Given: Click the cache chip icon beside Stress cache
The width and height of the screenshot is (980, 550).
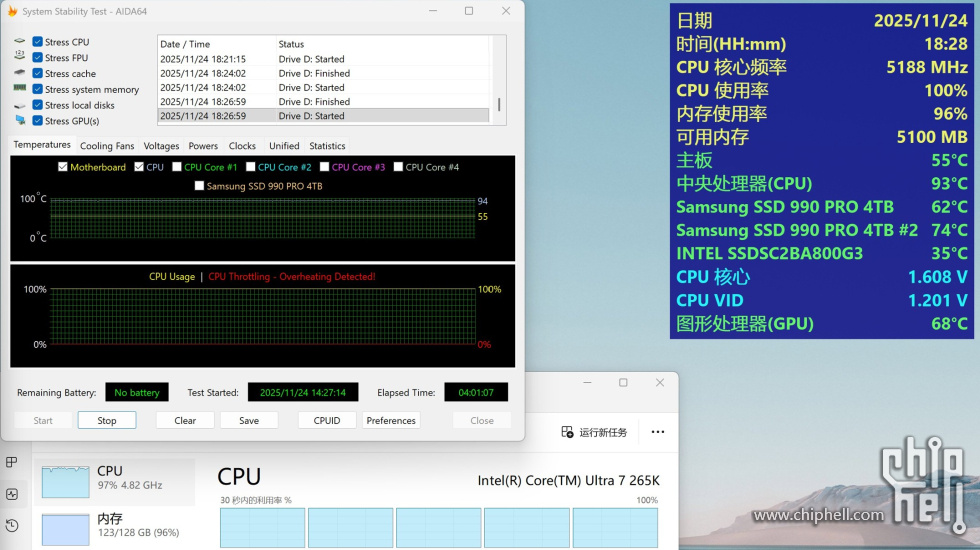Looking at the screenshot, I should click(20, 72).
